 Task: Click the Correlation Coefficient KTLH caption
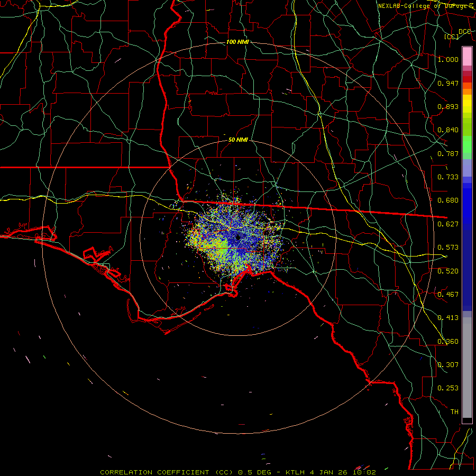(x=238, y=472)
